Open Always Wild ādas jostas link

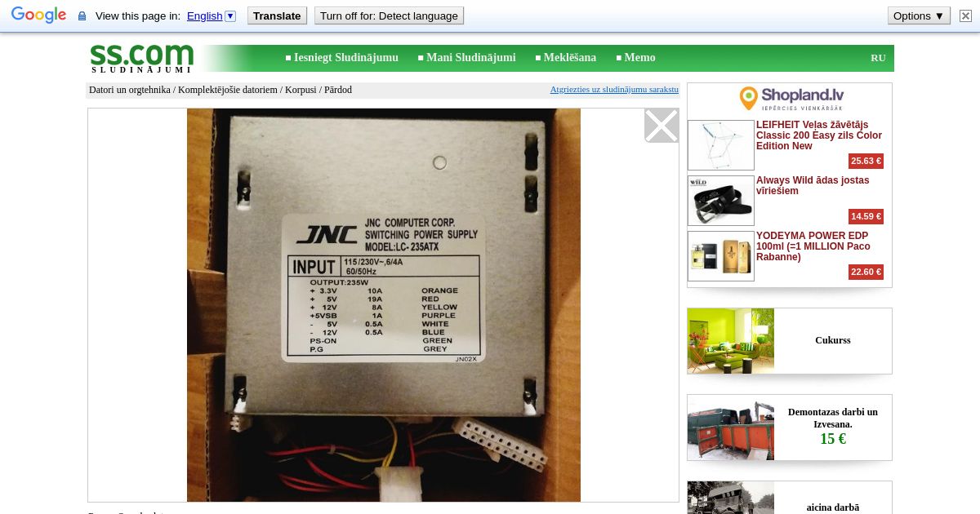tap(813, 185)
